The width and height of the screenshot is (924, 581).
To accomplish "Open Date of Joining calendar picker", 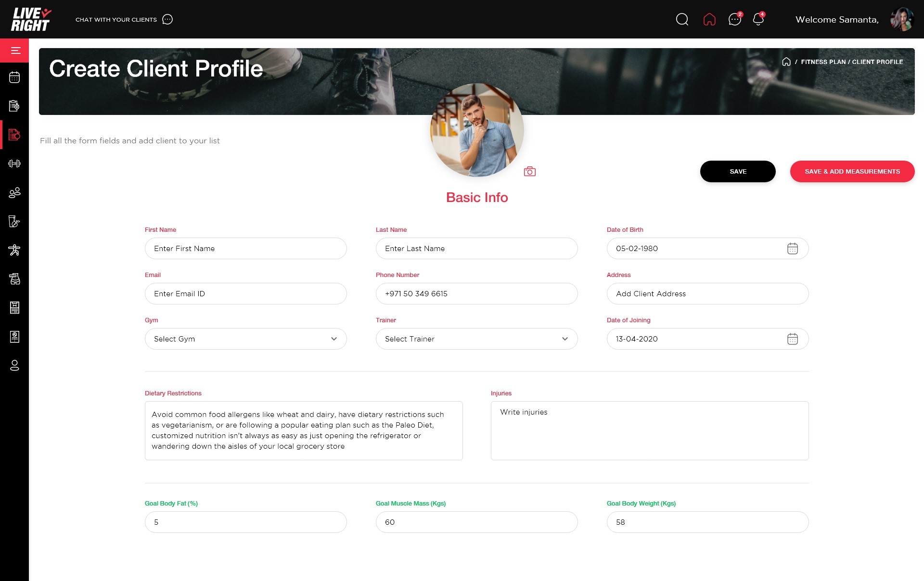I will pos(792,339).
